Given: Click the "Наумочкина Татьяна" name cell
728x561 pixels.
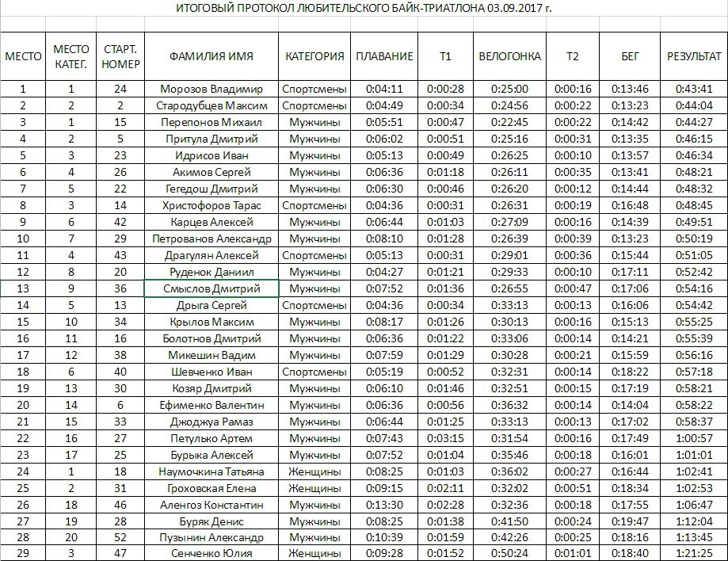Looking at the screenshot, I should [x=211, y=471].
